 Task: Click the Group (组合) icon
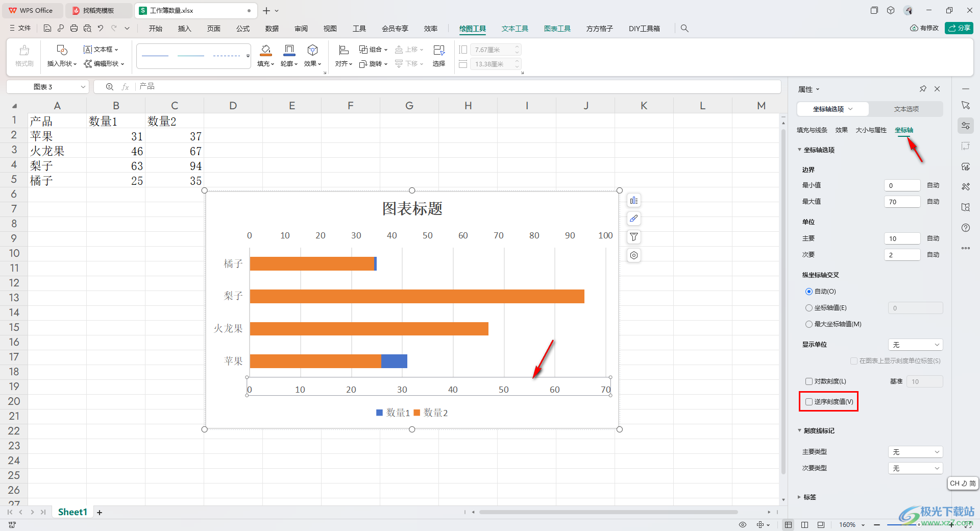[x=363, y=50]
